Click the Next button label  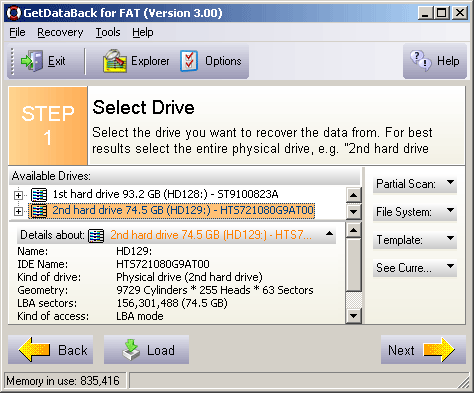tap(401, 350)
